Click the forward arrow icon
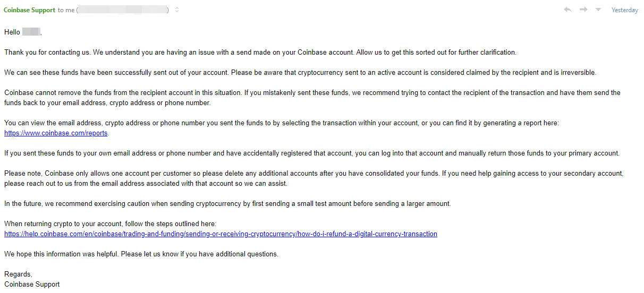Viewport: 644px width, 293px height. [583, 10]
